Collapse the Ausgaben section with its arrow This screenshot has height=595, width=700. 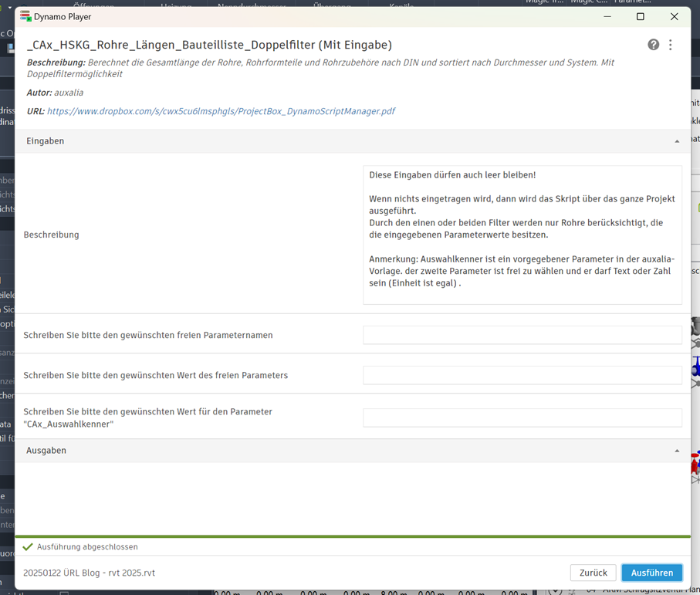677,451
